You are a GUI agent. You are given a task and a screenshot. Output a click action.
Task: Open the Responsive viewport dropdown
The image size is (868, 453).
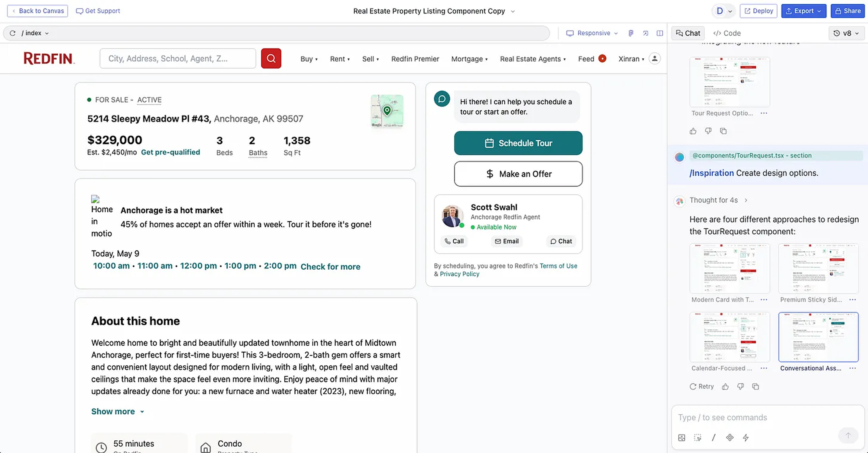pyautogui.click(x=592, y=33)
